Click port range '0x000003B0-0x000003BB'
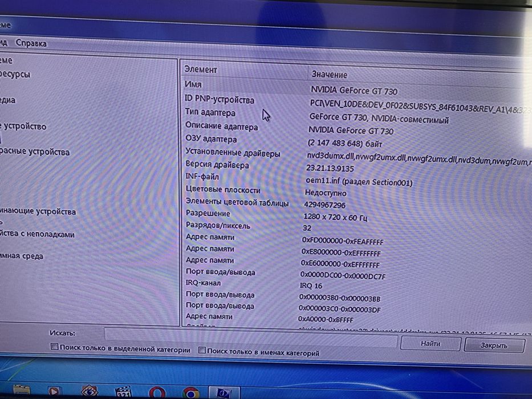532x399 pixels. tap(339, 298)
